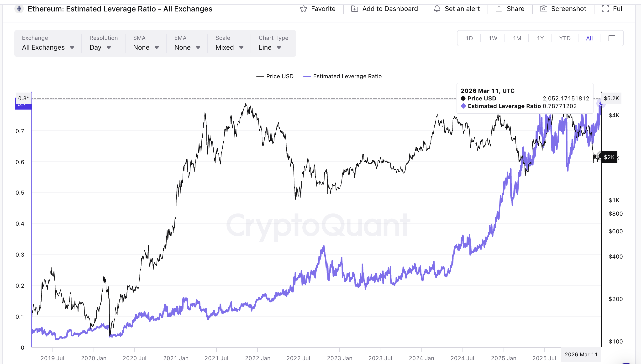Image resolution: width=641 pixels, height=364 pixels.
Task: Switch to the 1Y time range tab
Action: 540,38
